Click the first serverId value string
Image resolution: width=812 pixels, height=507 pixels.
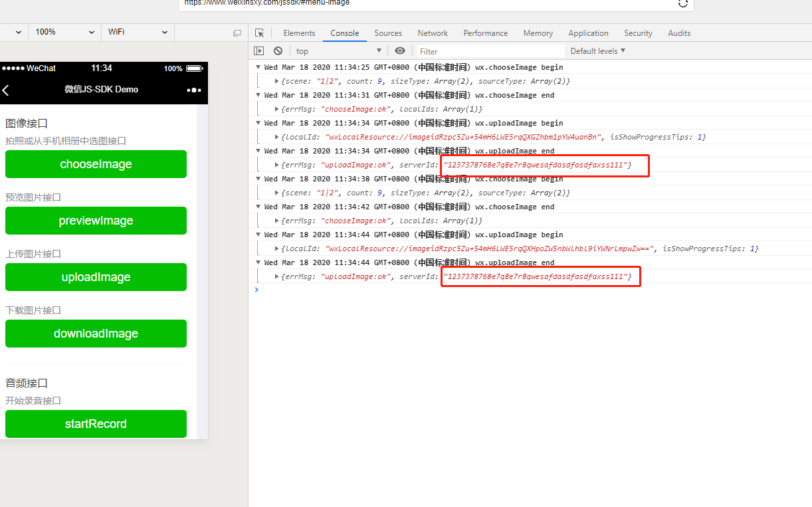(536, 165)
